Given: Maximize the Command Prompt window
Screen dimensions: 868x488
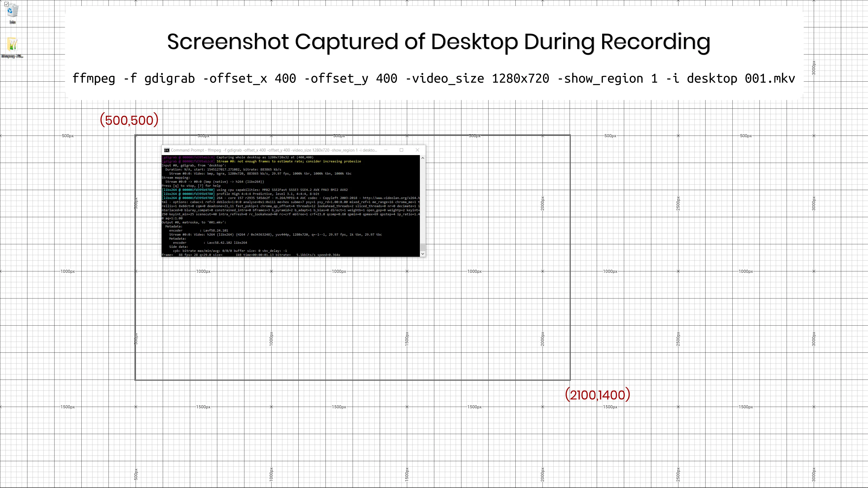Looking at the screenshot, I should click(x=401, y=150).
